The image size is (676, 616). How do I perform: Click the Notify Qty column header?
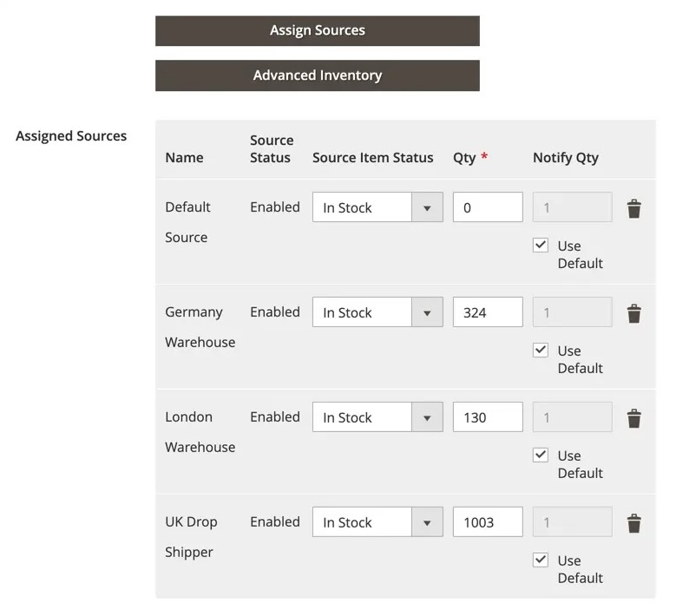coord(566,158)
